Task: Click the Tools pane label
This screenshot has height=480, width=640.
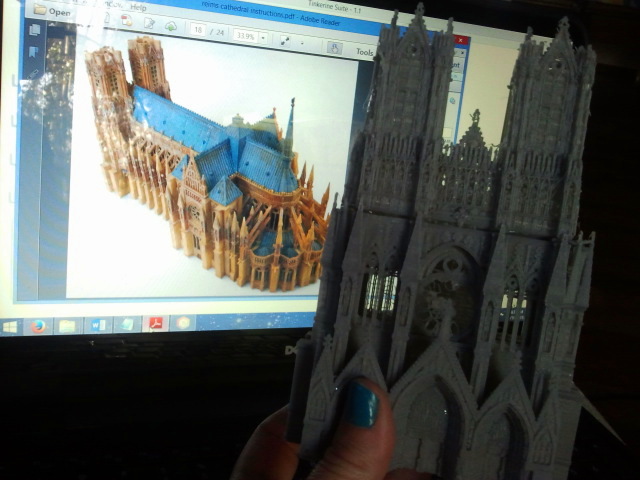Action: coord(365,52)
